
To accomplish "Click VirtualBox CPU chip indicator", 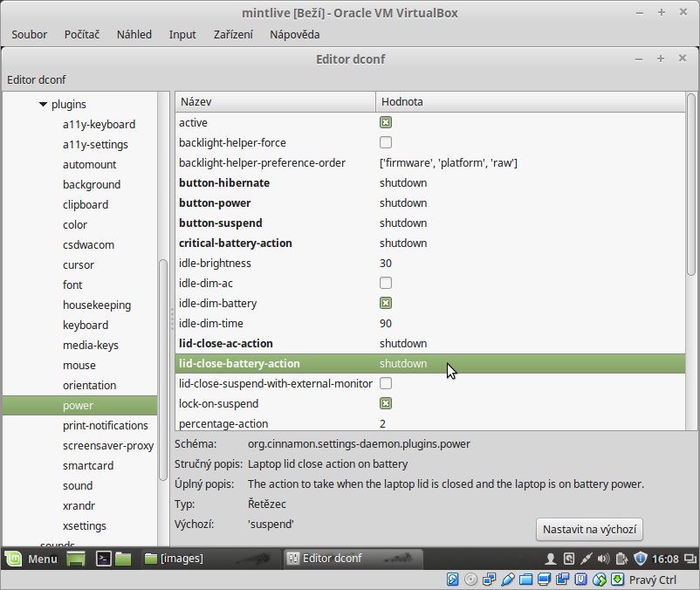I will (580, 580).
